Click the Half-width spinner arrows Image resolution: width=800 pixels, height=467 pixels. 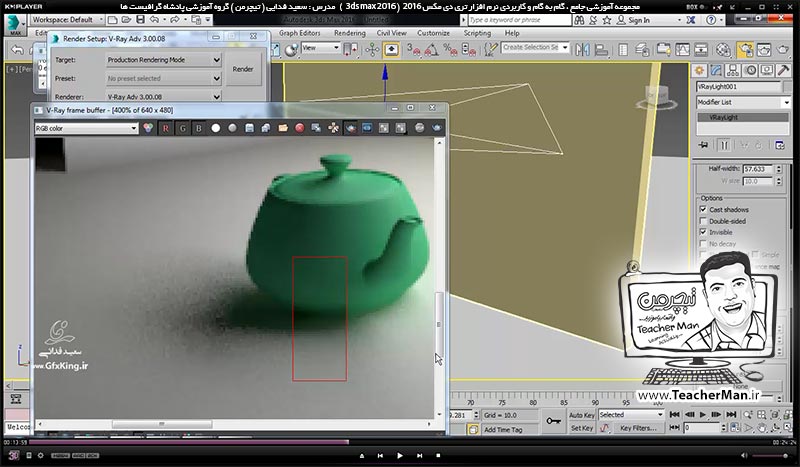point(779,169)
